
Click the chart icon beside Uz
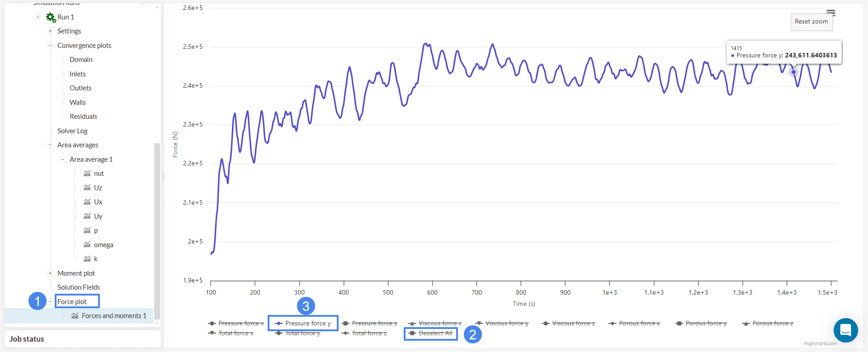(87, 188)
